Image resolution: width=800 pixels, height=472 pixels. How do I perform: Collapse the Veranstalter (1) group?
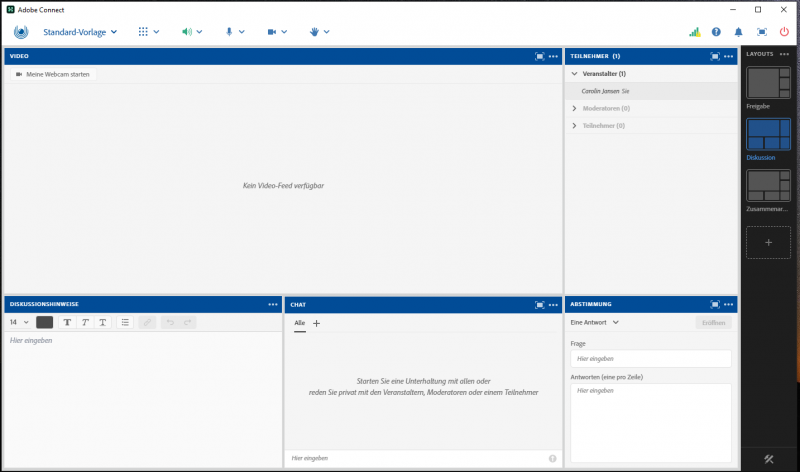[574, 73]
